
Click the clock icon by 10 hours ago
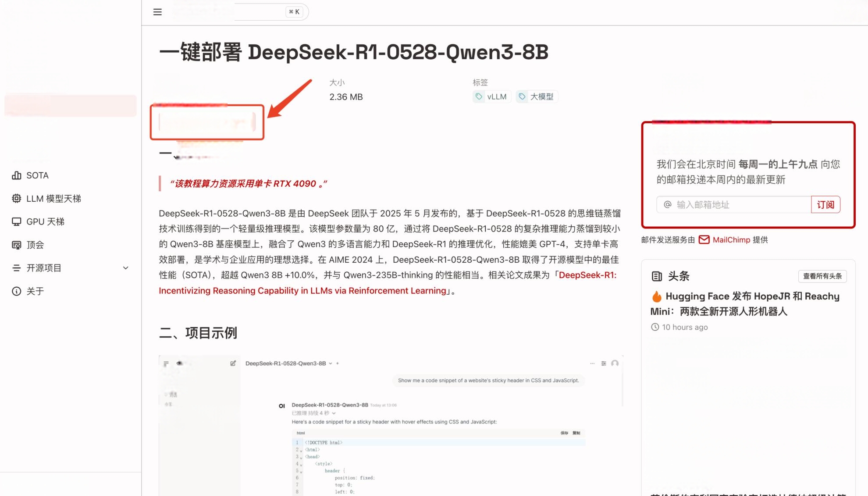(x=655, y=327)
